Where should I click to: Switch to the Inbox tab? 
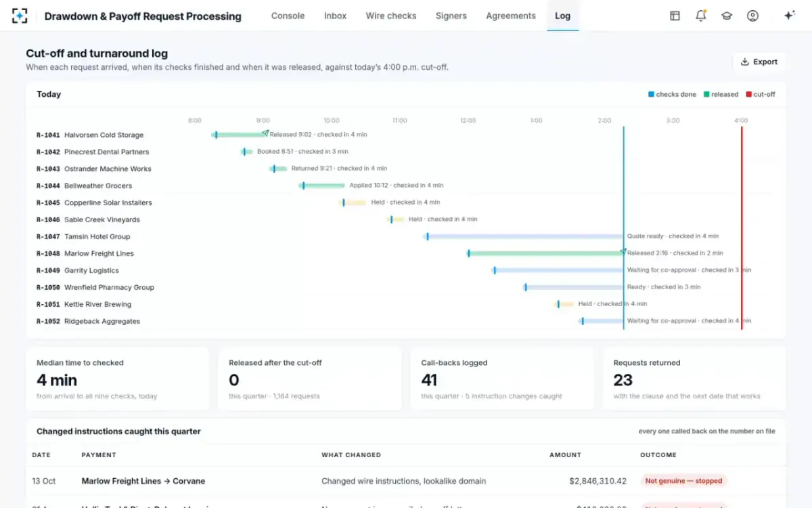(335, 16)
